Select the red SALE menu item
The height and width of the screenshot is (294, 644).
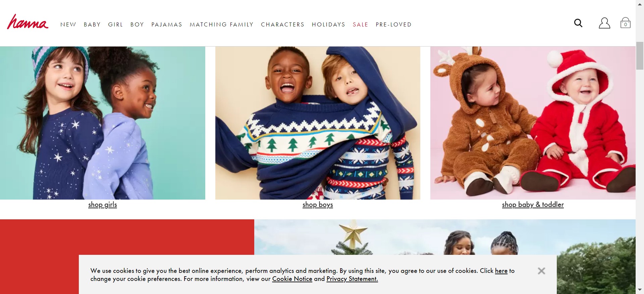click(361, 24)
